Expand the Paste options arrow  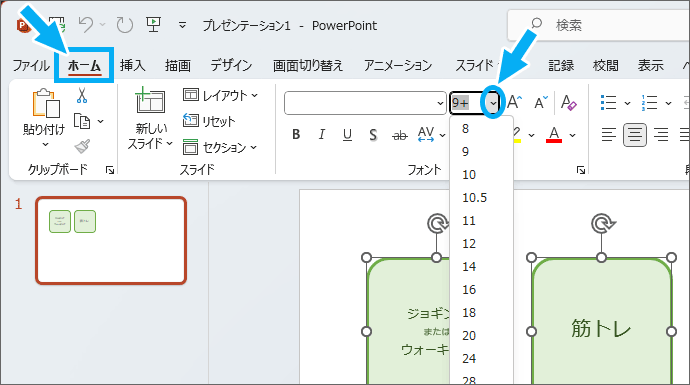click(45, 145)
